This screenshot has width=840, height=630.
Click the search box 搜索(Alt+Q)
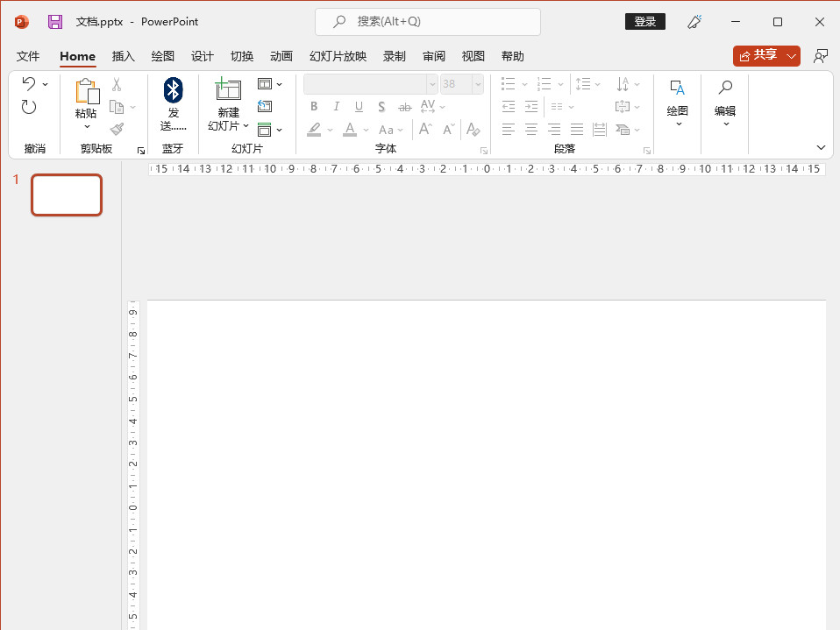coord(428,22)
